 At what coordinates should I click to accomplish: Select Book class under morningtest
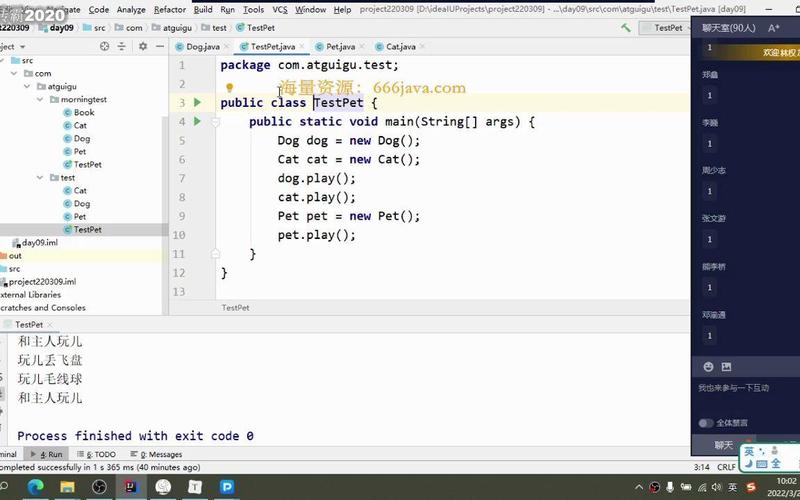point(84,113)
